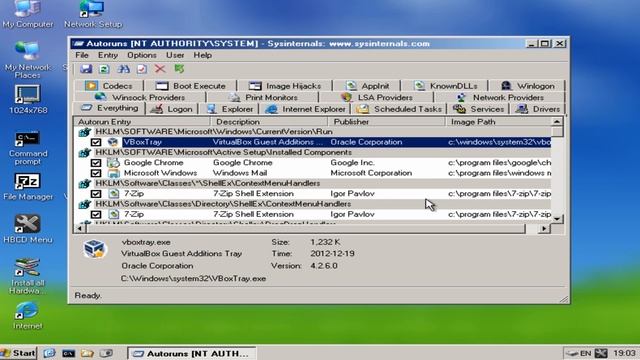Open the File menu
640x360 pixels.
click(82, 55)
